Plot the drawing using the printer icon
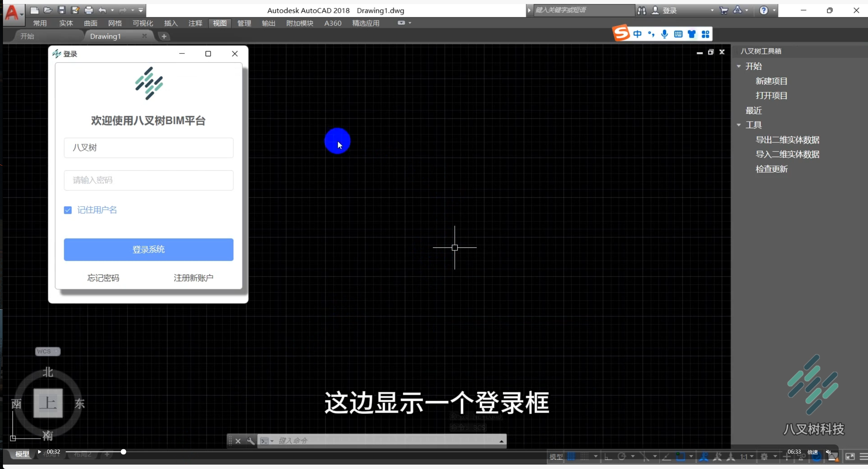Viewport: 868px width, 469px height. click(x=89, y=10)
